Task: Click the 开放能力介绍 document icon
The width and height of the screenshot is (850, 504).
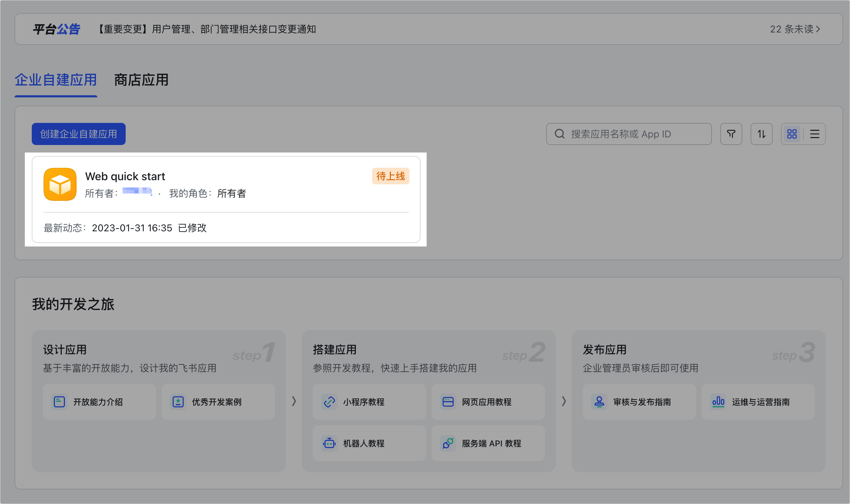Action: coord(59,402)
